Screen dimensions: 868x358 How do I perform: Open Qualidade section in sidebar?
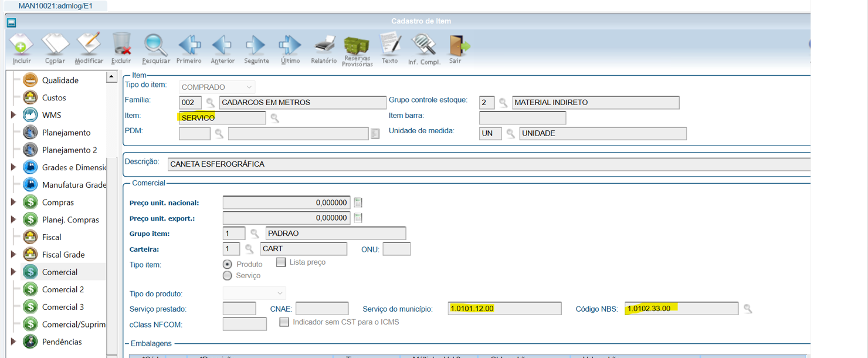click(60, 80)
